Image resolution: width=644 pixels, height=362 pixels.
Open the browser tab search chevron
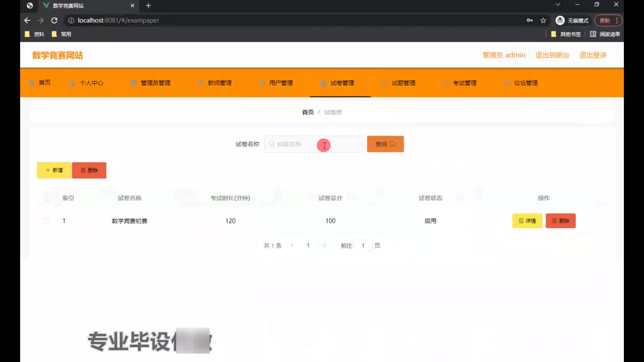(x=558, y=5)
